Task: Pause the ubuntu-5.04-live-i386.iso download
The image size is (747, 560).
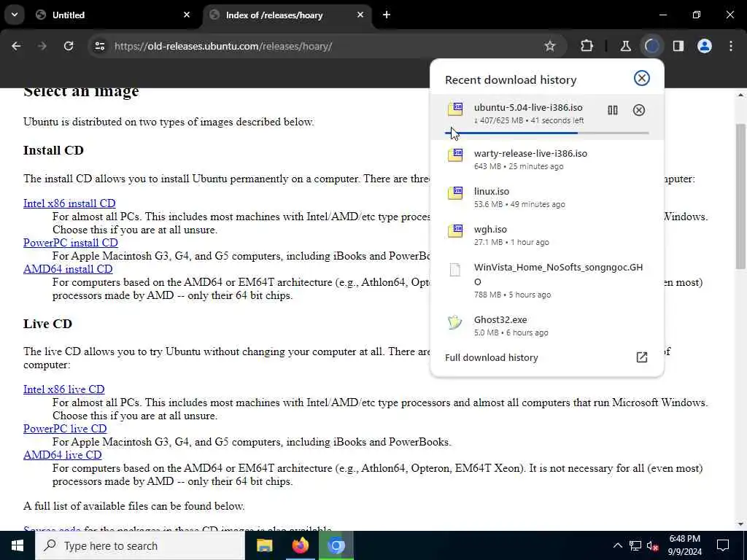Action: (x=612, y=111)
